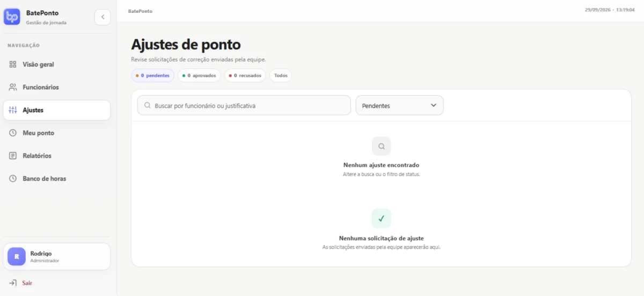Viewport: 644px width, 296px height.
Task: Open the Rodrigo Administrador profile card
Action: point(57,257)
